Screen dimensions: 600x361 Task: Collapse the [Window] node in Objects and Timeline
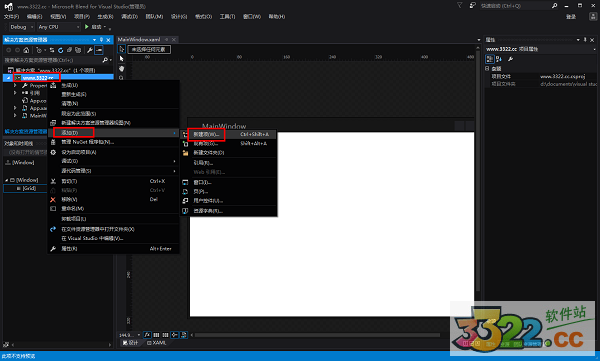7,180
